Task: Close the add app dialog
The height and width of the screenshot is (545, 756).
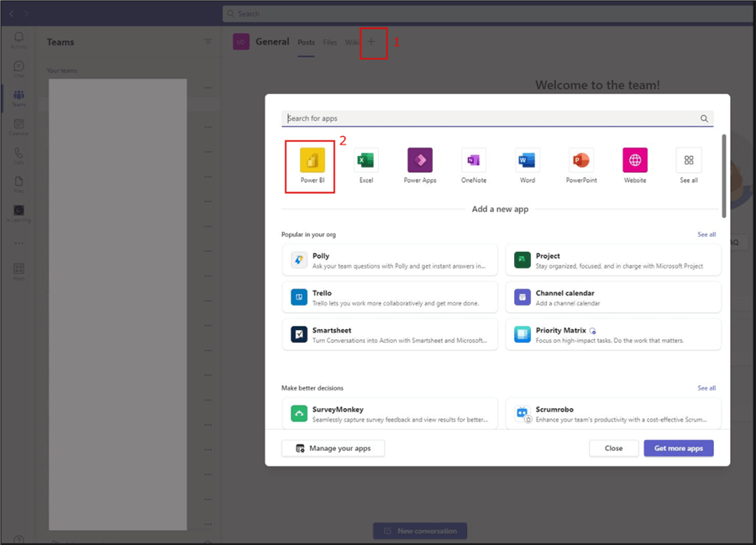Action: point(614,448)
